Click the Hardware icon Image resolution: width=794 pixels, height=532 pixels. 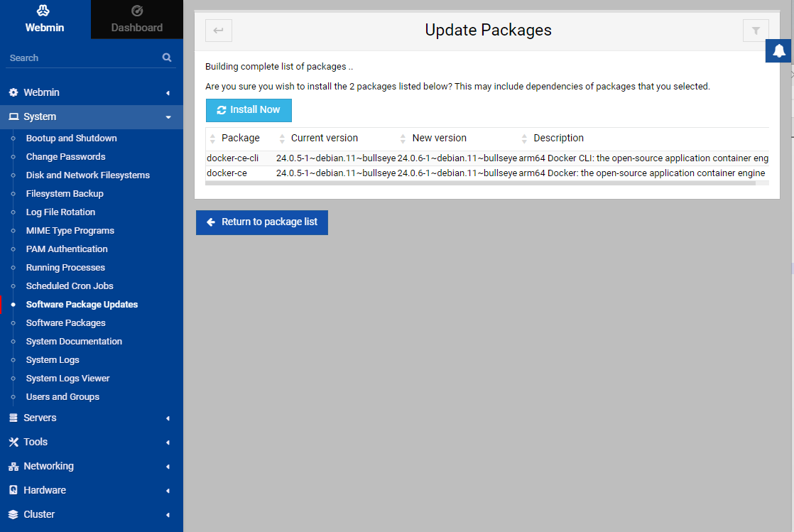[x=13, y=490]
